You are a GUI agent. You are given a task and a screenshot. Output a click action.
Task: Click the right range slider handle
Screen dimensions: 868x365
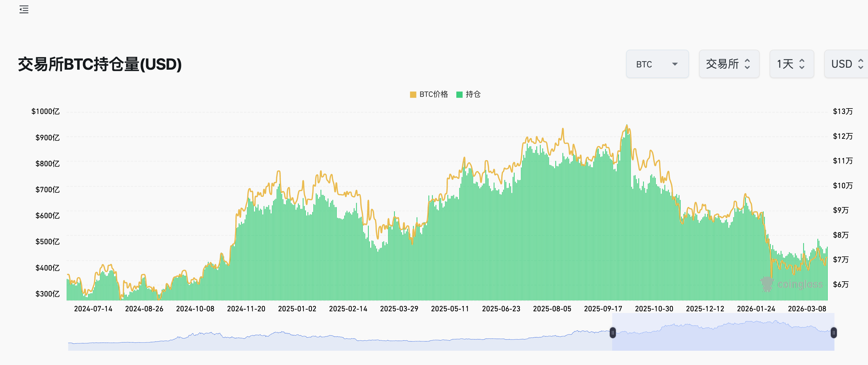(833, 333)
